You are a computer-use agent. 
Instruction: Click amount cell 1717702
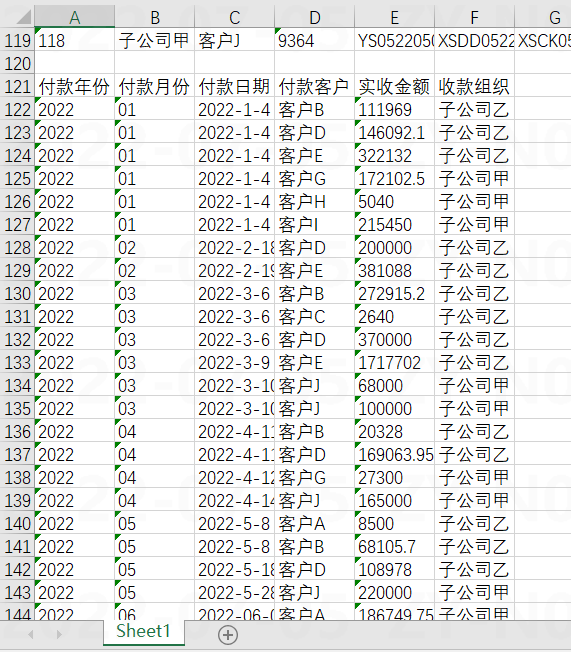click(394, 363)
